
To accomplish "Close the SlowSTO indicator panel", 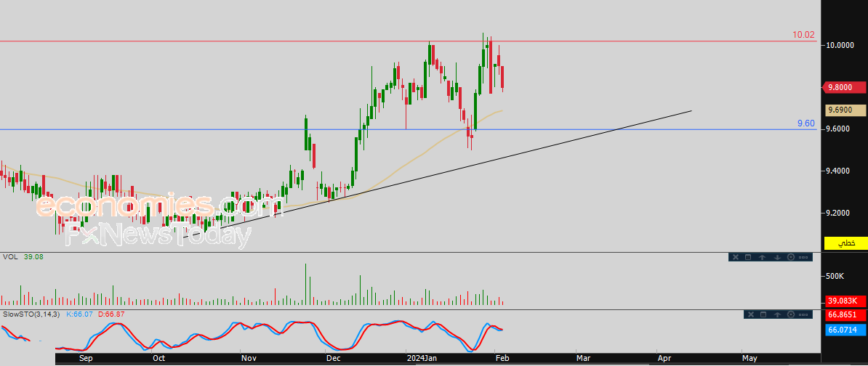I will tap(751, 314).
